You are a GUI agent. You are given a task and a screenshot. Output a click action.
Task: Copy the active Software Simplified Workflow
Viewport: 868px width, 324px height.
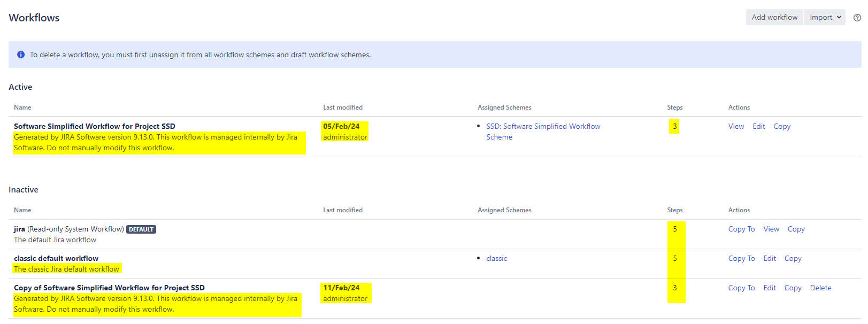point(781,127)
